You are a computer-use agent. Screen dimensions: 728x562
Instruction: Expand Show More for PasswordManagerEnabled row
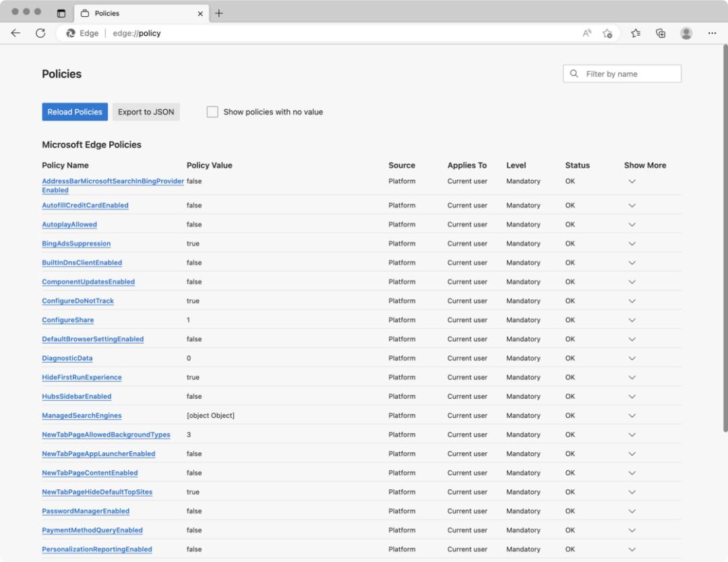pyautogui.click(x=632, y=511)
